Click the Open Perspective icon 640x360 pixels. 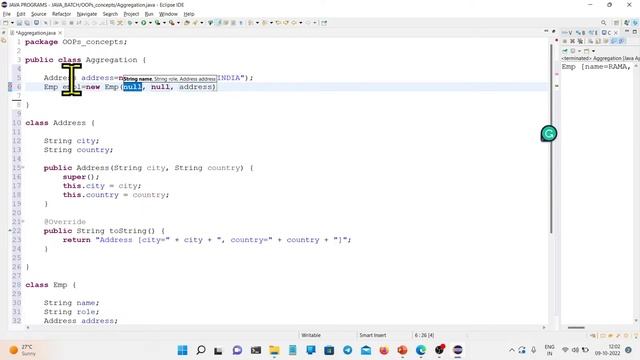(616, 23)
